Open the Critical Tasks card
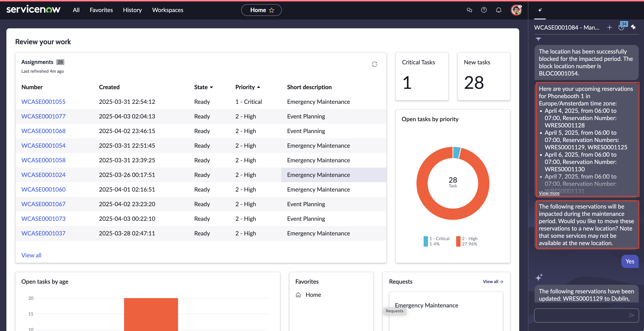 (422, 76)
